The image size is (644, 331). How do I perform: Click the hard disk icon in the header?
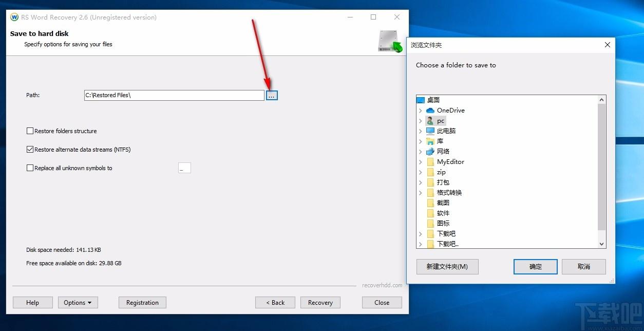coord(390,41)
